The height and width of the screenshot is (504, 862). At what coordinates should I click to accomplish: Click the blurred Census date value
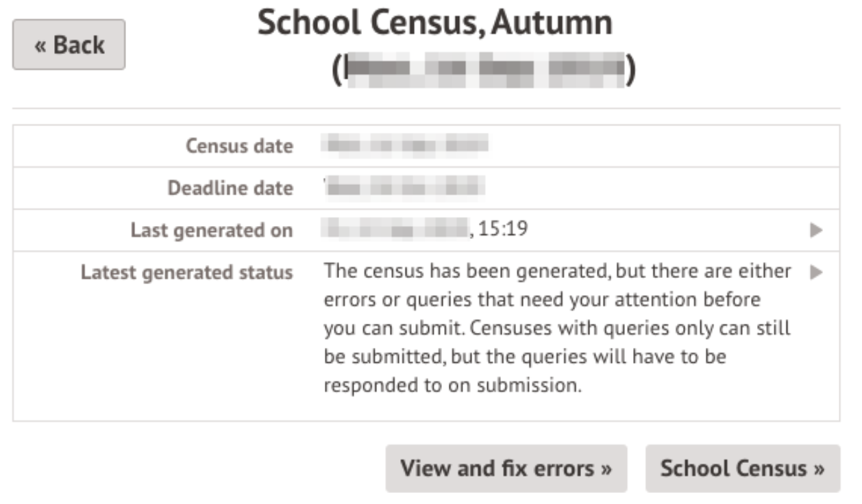tap(405, 145)
